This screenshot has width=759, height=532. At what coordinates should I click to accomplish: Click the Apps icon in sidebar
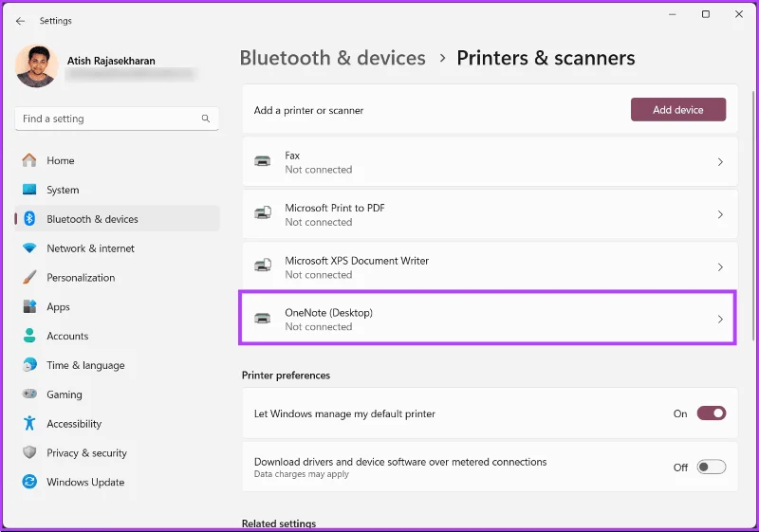pos(29,306)
